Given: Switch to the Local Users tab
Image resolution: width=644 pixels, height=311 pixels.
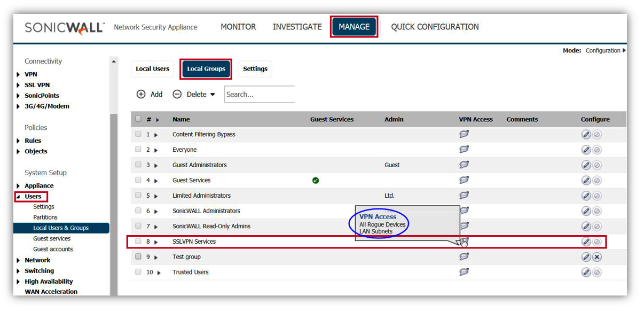Looking at the screenshot, I should tap(153, 69).
